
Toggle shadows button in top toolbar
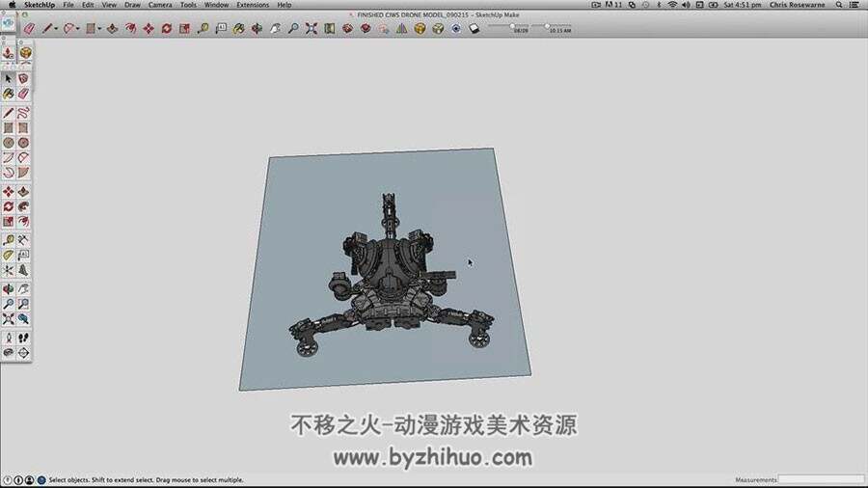click(474, 28)
